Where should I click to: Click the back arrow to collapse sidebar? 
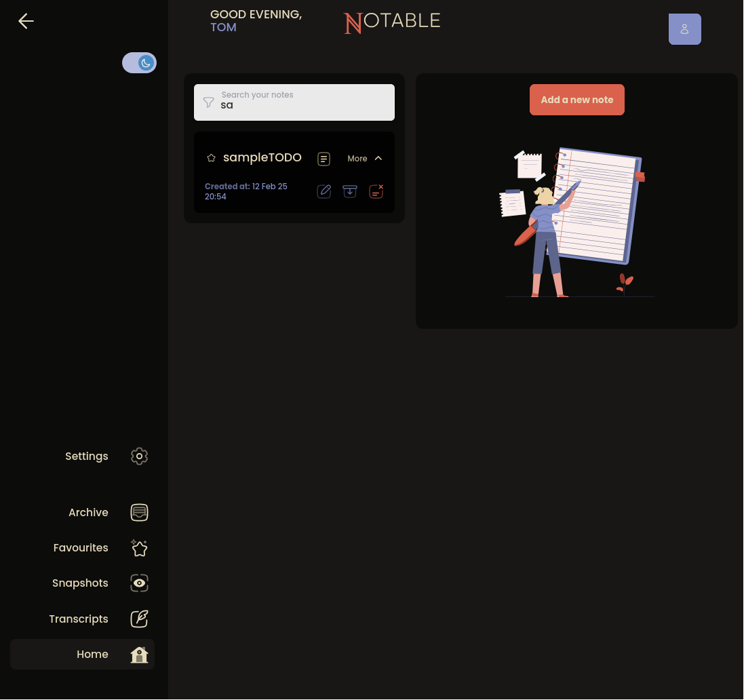(26, 22)
